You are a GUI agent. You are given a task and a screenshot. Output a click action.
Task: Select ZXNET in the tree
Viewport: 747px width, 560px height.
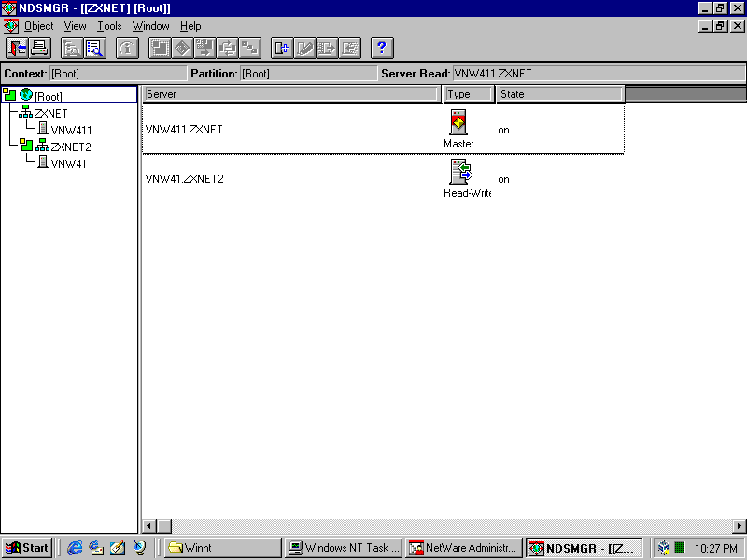[x=51, y=113]
